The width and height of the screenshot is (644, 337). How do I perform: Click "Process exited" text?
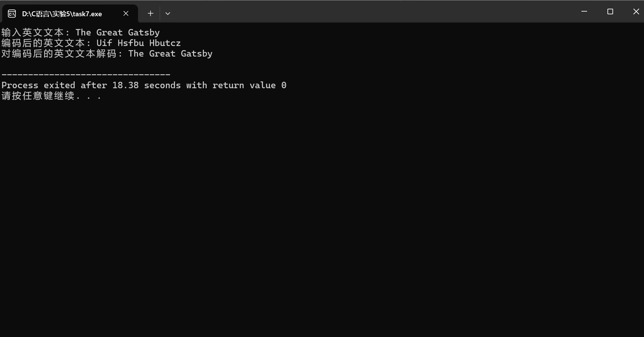[38, 85]
